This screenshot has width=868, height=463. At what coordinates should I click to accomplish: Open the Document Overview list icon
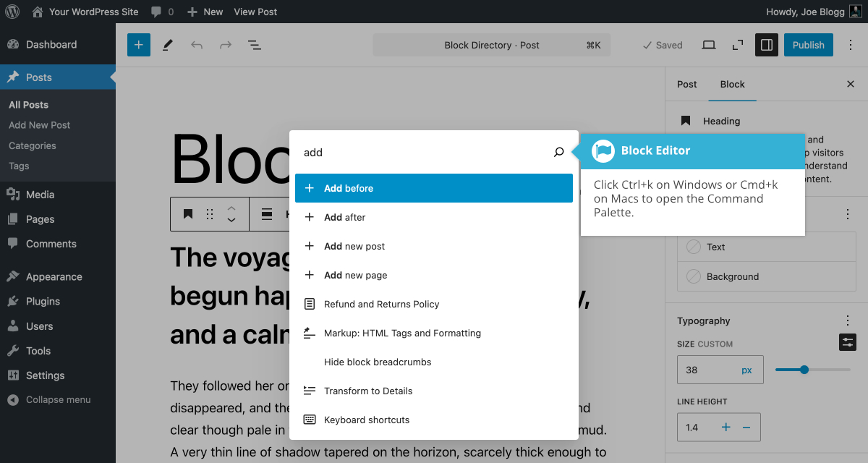point(255,45)
